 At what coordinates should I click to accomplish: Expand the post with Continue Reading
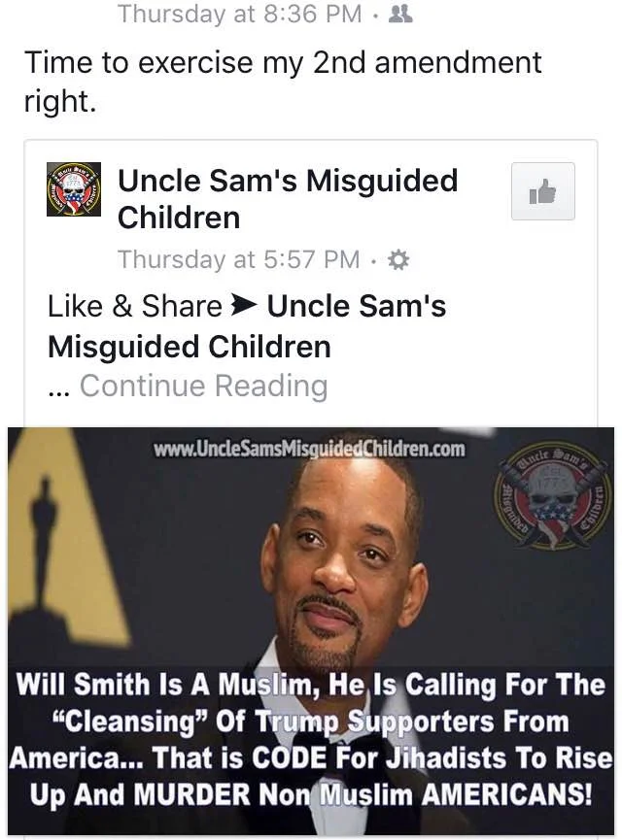click(204, 386)
